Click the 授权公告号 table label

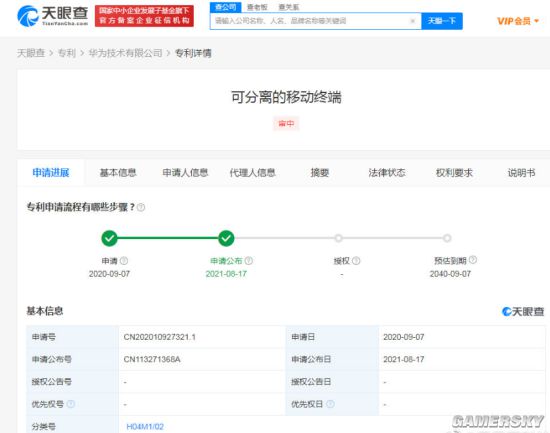tap(52, 382)
